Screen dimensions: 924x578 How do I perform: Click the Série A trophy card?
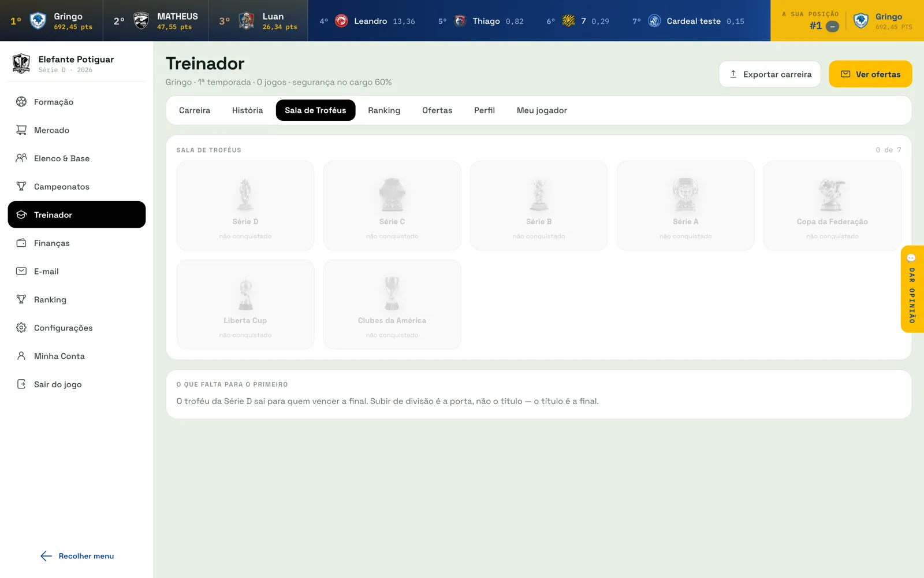(x=685, y=205)
